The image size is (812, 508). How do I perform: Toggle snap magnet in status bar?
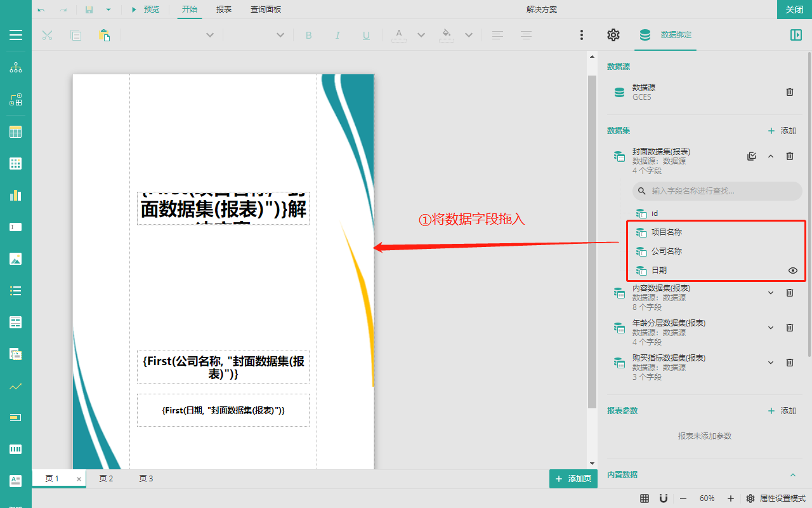point(664,498)
